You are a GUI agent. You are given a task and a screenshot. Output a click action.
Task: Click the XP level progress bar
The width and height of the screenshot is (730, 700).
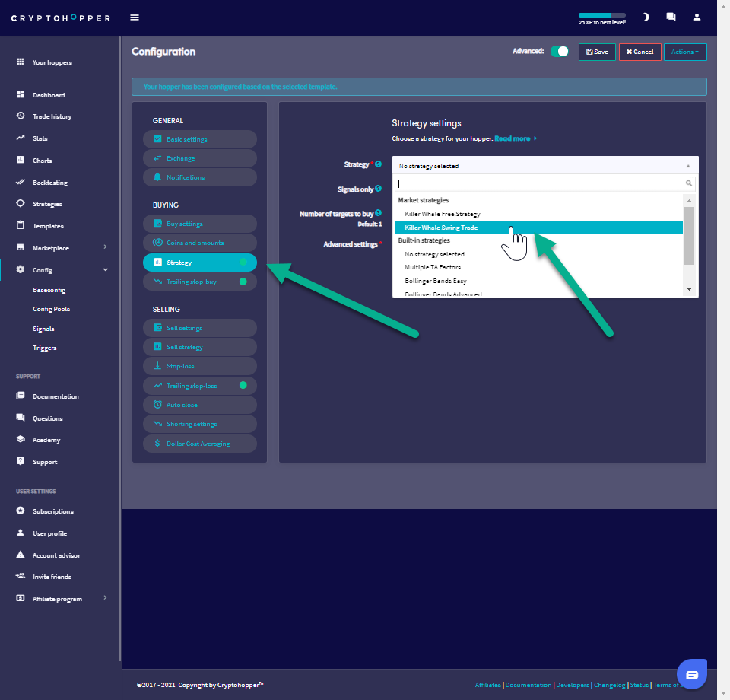601,14
